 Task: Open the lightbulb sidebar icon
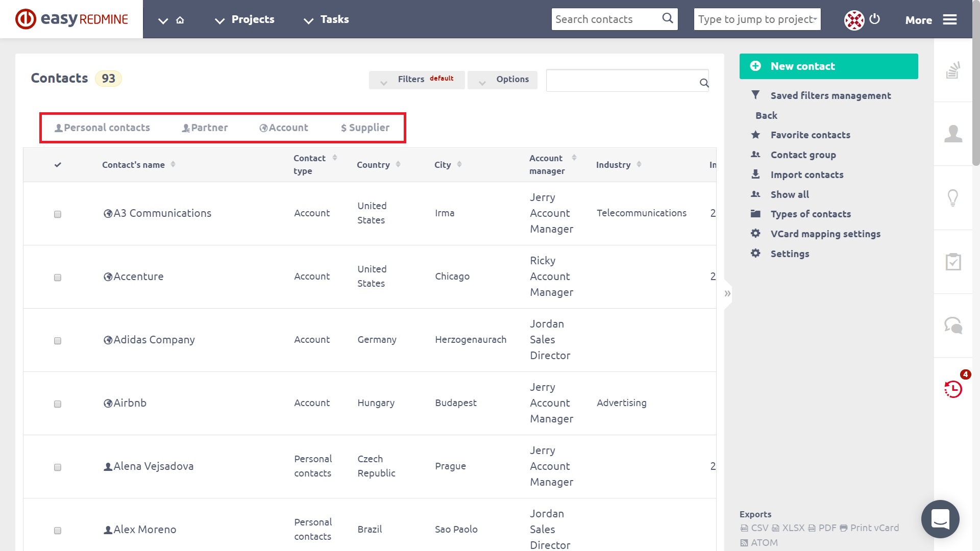[952, 198]
